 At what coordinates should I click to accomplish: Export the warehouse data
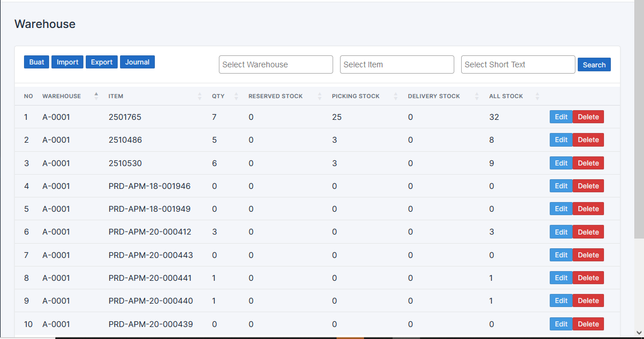click(x=102, y=62)
